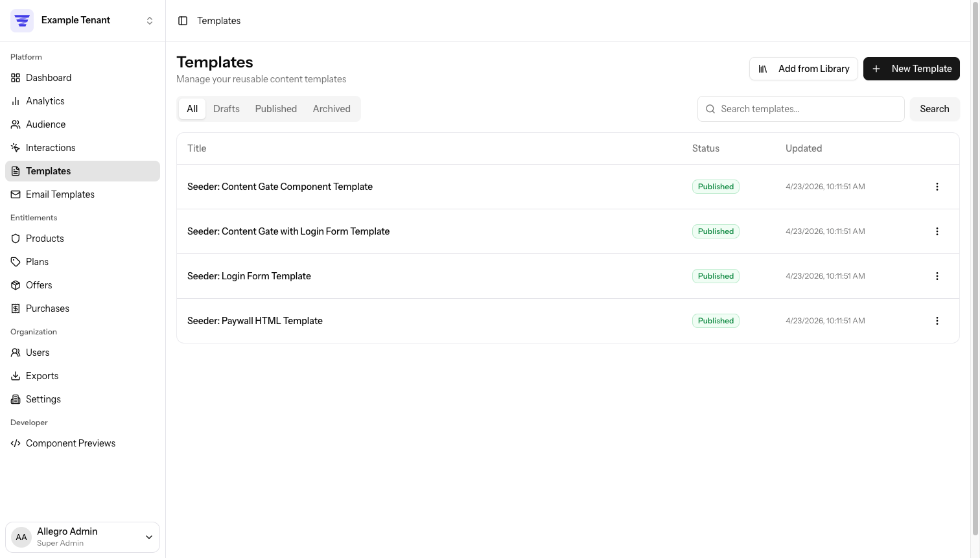Screen dimensions: 980x558
Task: Switch to the Published tab
Action: [x=276, y=109]
